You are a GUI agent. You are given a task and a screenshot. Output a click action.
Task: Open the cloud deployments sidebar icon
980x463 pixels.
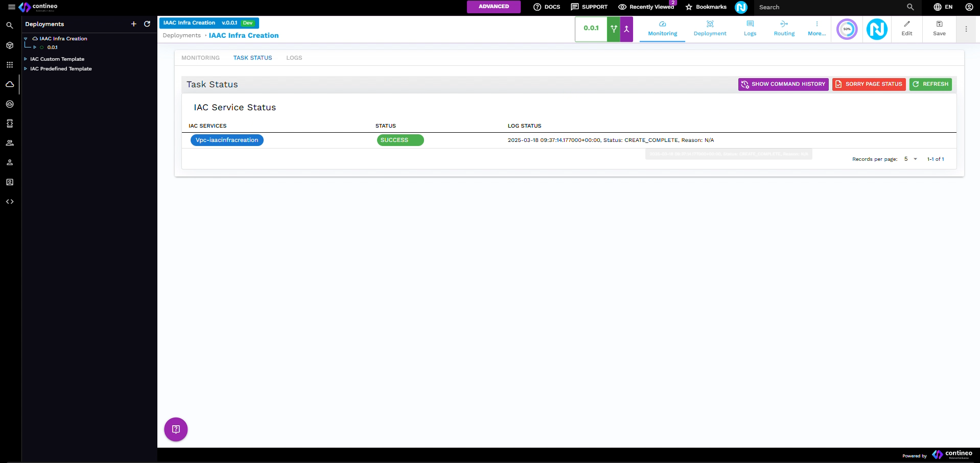(10, 84)
